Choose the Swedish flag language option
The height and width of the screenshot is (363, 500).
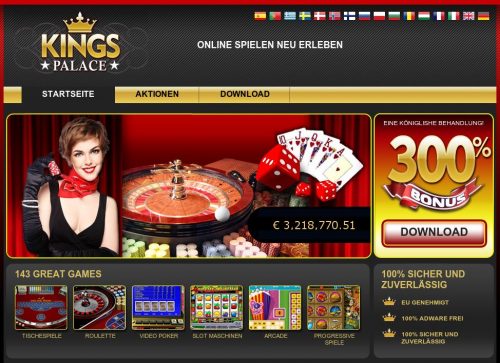coord(305,16)
